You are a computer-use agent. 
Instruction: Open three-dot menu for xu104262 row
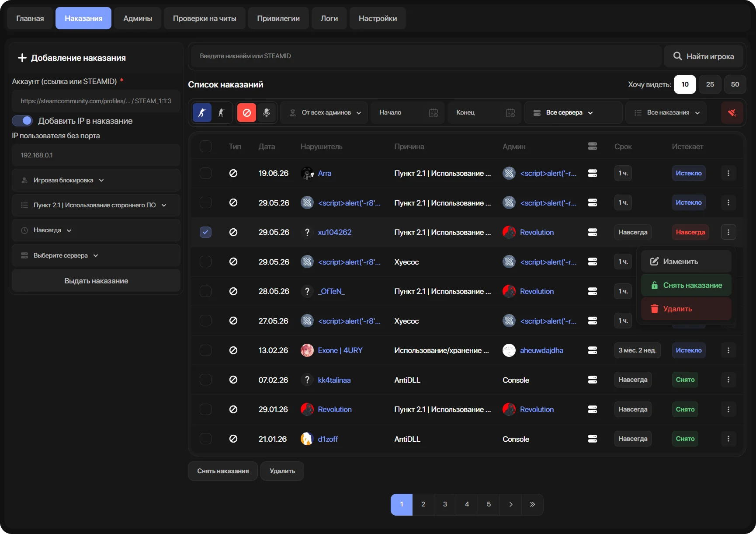click(728, 232)
